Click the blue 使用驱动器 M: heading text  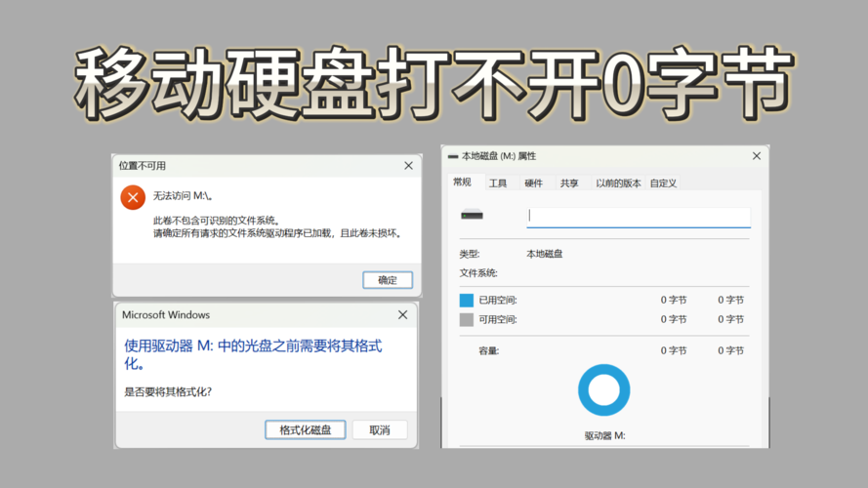pos(253,354)
